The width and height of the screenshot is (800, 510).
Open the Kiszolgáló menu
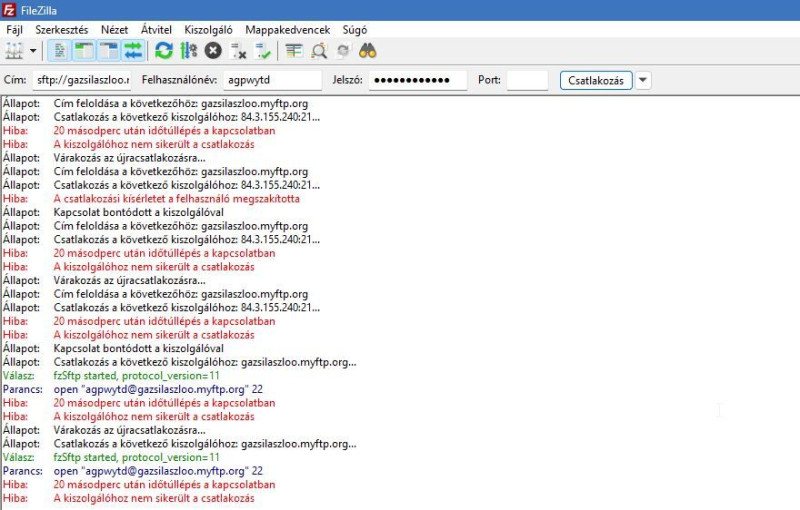click(208, 30)
